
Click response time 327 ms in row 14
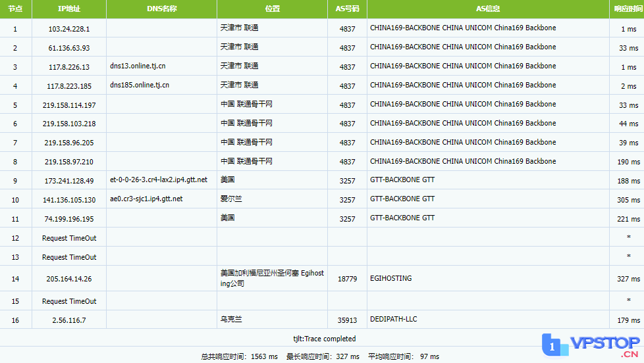(x=628, y=279)
